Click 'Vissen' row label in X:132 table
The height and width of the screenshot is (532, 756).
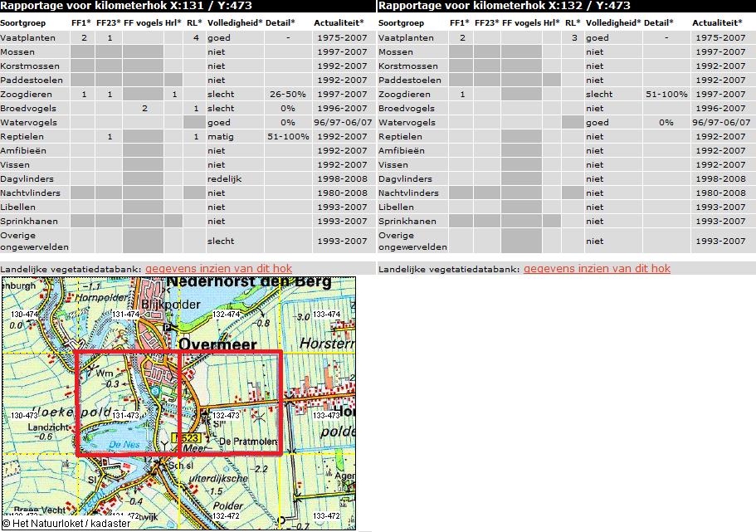point(393,164)
